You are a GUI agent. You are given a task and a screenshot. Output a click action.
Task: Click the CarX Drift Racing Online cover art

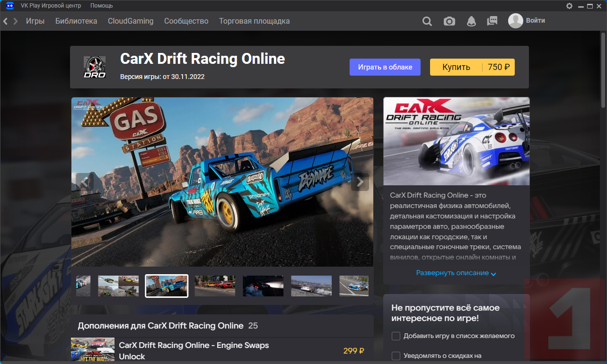457,141
